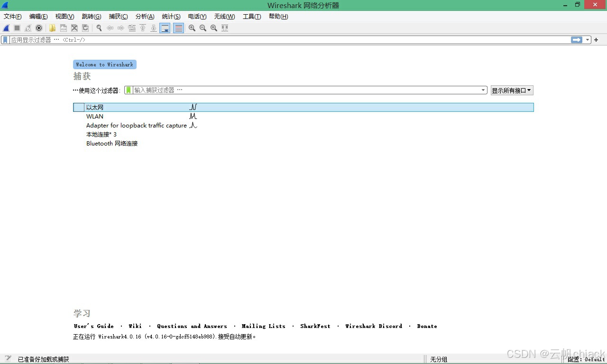Open the 帮助(H) menu
Screen dimensions: 607x364
(x=278, y=17)
